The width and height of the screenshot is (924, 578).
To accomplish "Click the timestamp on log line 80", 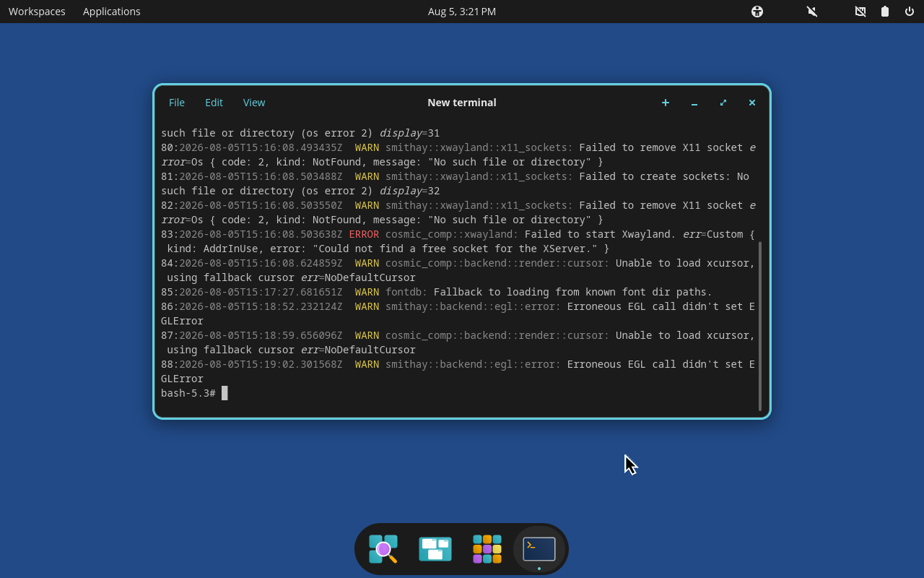I will click(x=261, y=147).
